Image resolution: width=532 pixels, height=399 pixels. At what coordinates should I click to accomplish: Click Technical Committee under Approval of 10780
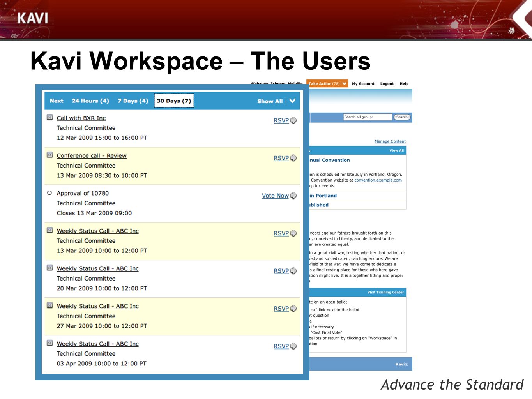(86, 203)
